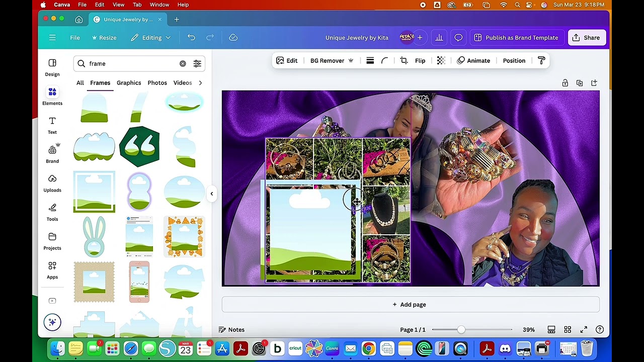Viewport: 644px width, 362px height.
Task: Open the Resize options
Action: click(104, 38)
